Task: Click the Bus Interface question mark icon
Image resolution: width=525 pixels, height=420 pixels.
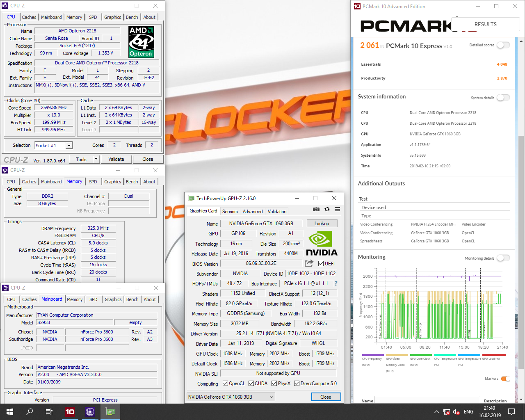Action: (x=336, y=283)
